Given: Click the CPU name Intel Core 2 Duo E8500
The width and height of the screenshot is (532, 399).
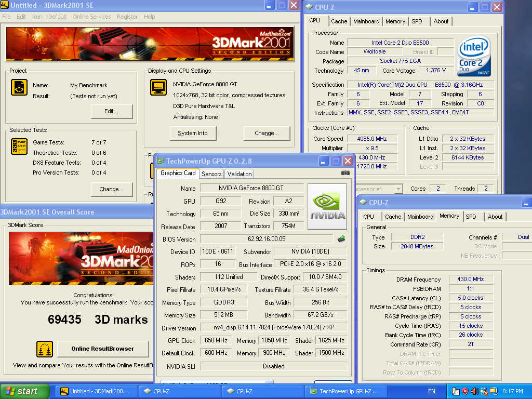Looking at the screenshot, I should coord(401,43).
